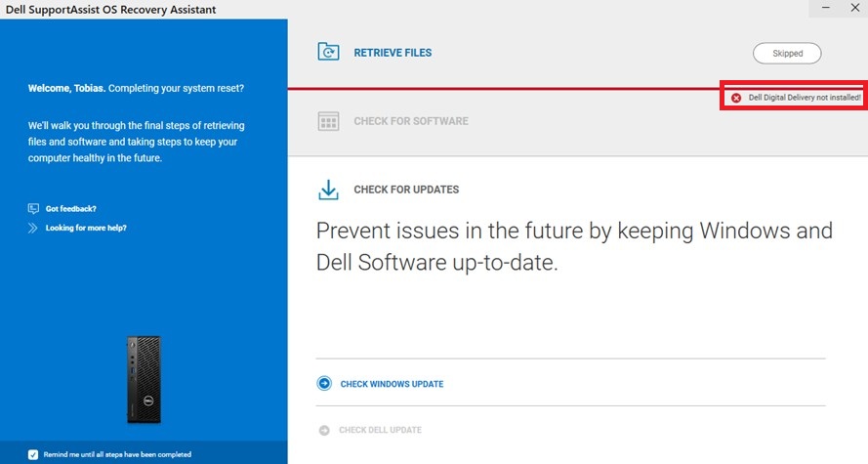Click the red error X icon

pyautogui.click(x=736, y=98)
